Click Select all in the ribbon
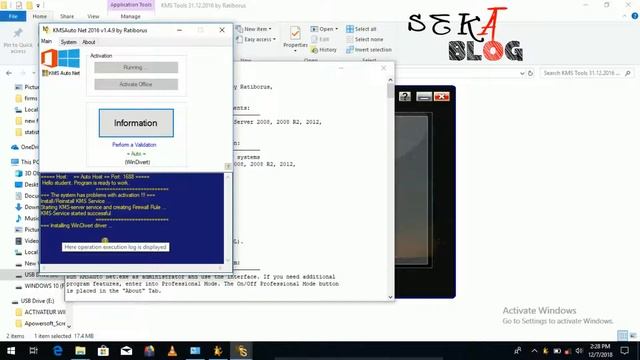 pyautogui.click(x=361, y=29)
